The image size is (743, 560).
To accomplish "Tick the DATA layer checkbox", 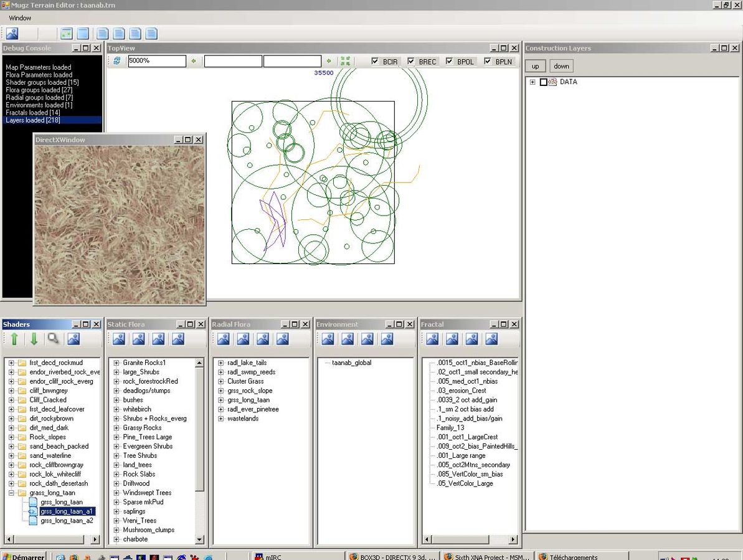I will point(543,82).
